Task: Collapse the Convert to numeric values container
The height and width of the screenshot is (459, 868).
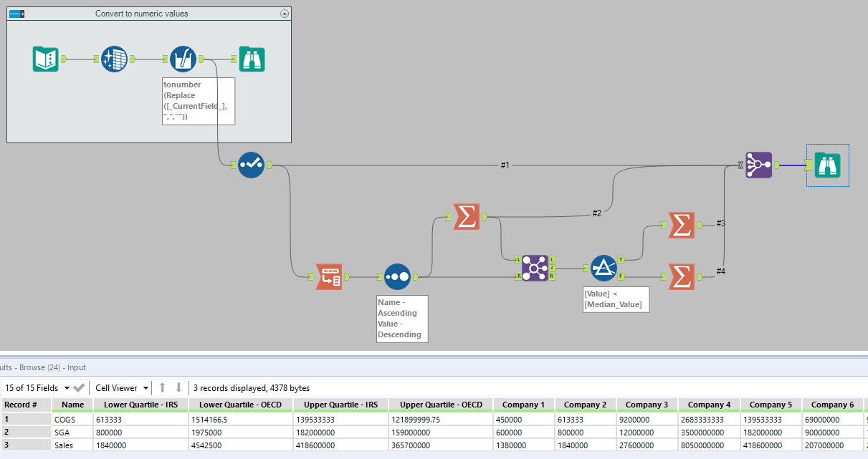Action: 285,13
